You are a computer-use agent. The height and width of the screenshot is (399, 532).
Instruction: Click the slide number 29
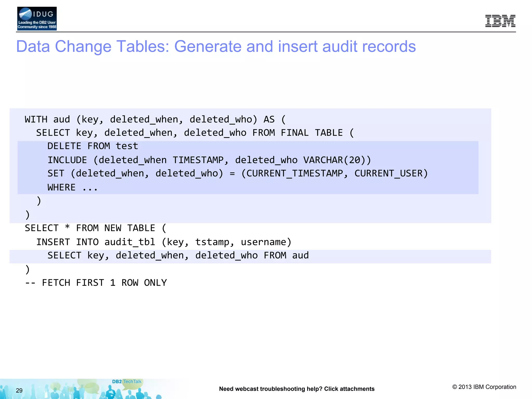pos(19,390)
